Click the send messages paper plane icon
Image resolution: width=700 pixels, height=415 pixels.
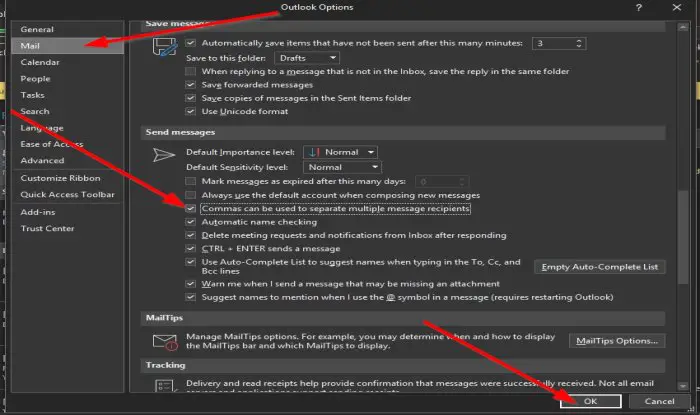(164, 155)
